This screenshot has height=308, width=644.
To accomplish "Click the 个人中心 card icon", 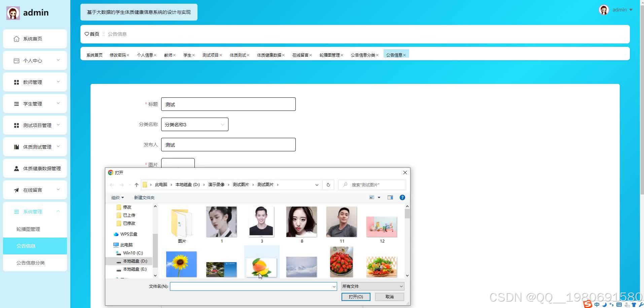I will (x=16, y=61).
